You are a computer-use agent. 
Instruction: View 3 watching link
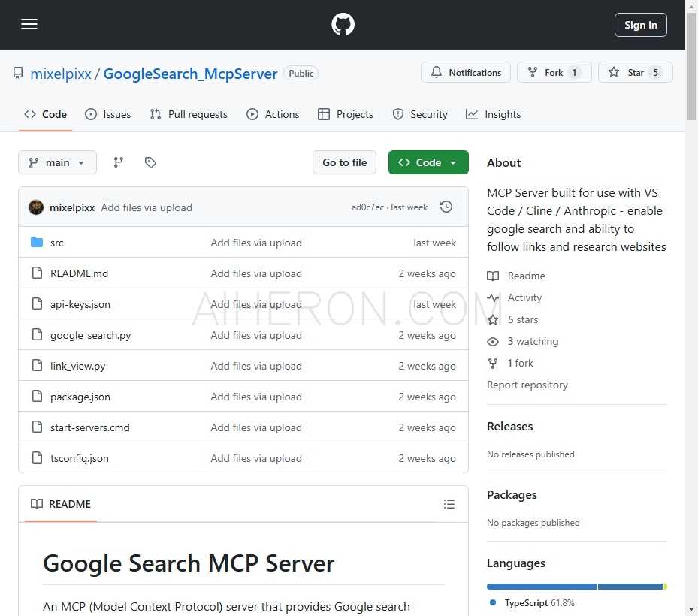(x=523, y=341)
